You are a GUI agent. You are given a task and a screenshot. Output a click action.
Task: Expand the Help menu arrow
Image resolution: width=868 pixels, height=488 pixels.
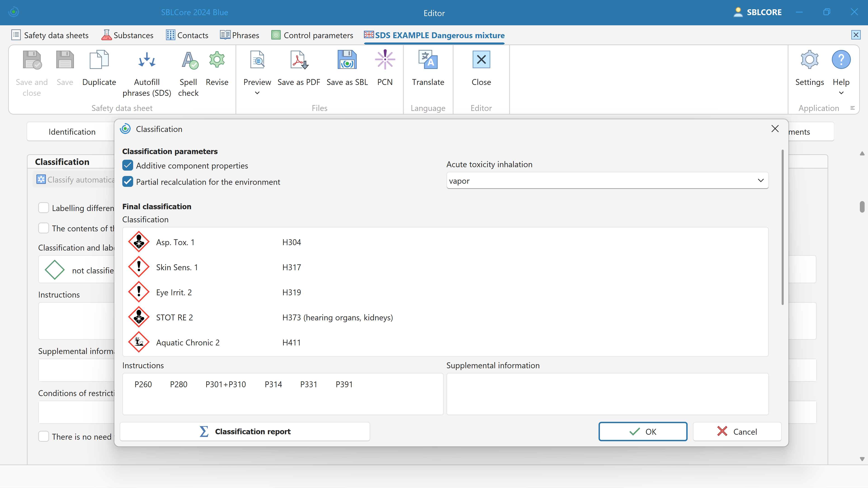[841, 93]
